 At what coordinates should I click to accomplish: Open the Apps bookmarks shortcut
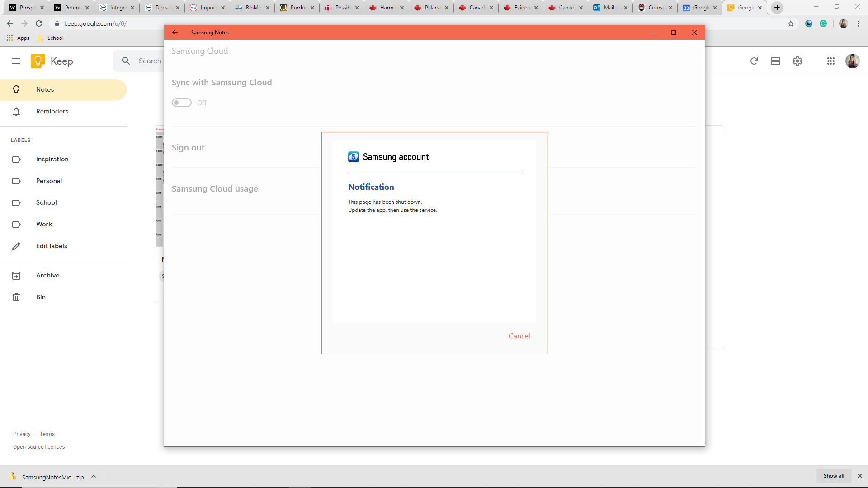tap(18, 38)
